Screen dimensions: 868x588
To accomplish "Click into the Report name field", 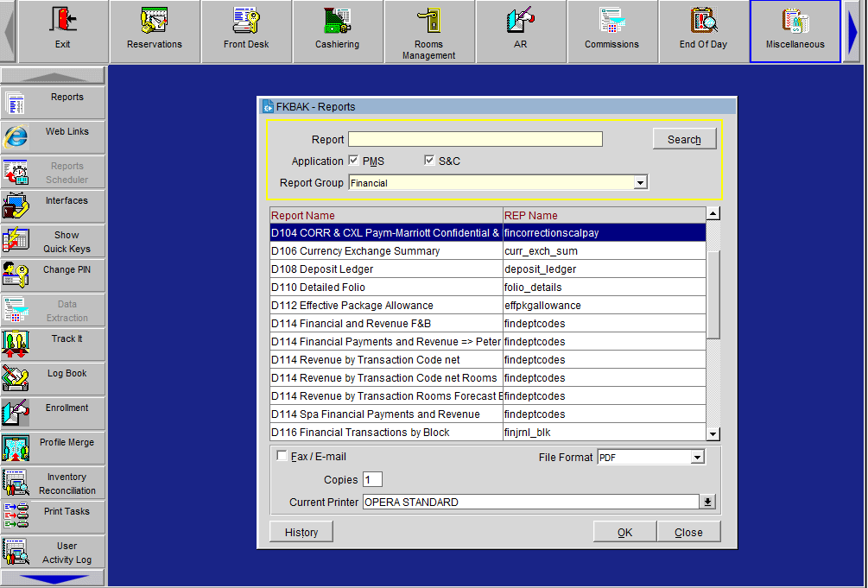I will (475, 139).
